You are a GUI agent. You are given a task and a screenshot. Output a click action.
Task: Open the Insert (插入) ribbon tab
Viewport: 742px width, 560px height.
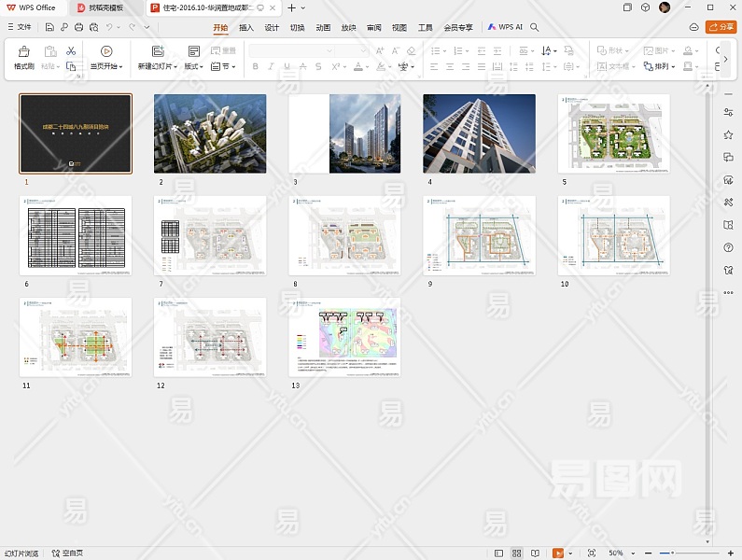pyautogui.click(x=246, y=28)
